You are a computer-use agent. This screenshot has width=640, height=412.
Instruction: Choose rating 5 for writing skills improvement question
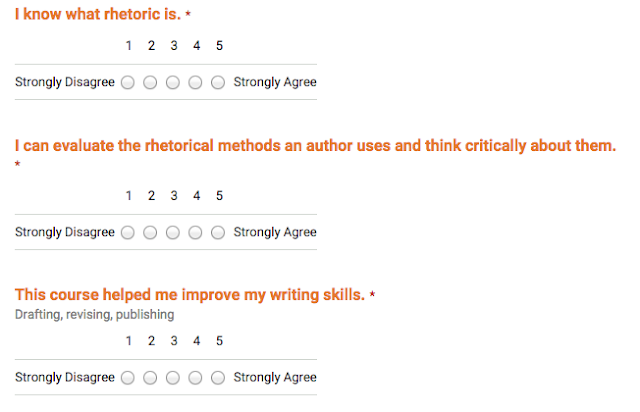218,378
